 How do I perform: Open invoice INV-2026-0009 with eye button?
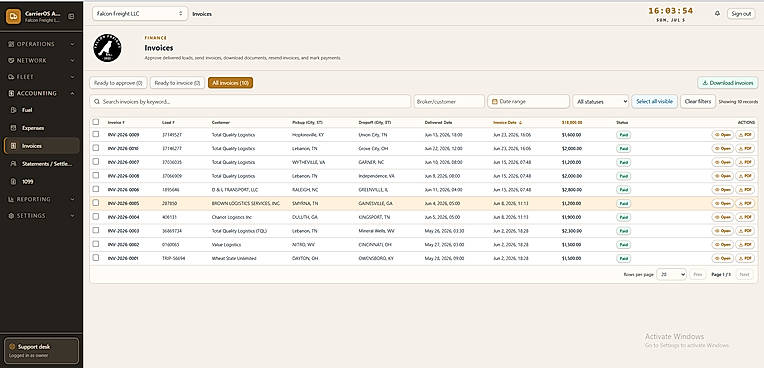(x=723, y=135)
